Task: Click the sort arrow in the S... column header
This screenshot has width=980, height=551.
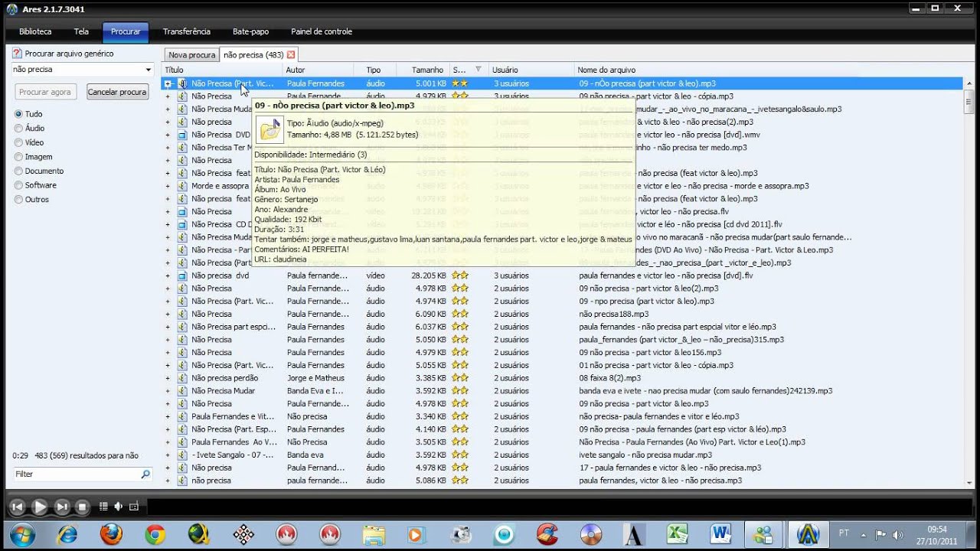Action: (x=478, y=70)
